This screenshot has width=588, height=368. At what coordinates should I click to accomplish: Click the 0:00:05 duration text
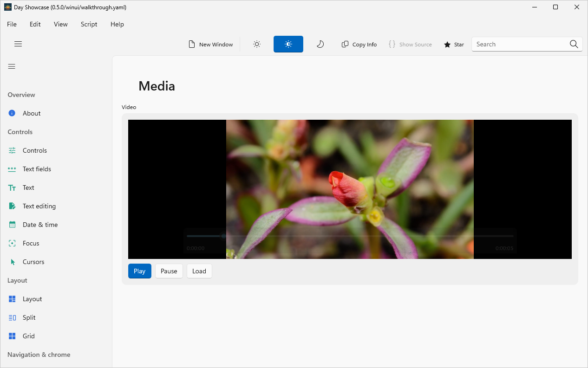click(x=504, y=248)
